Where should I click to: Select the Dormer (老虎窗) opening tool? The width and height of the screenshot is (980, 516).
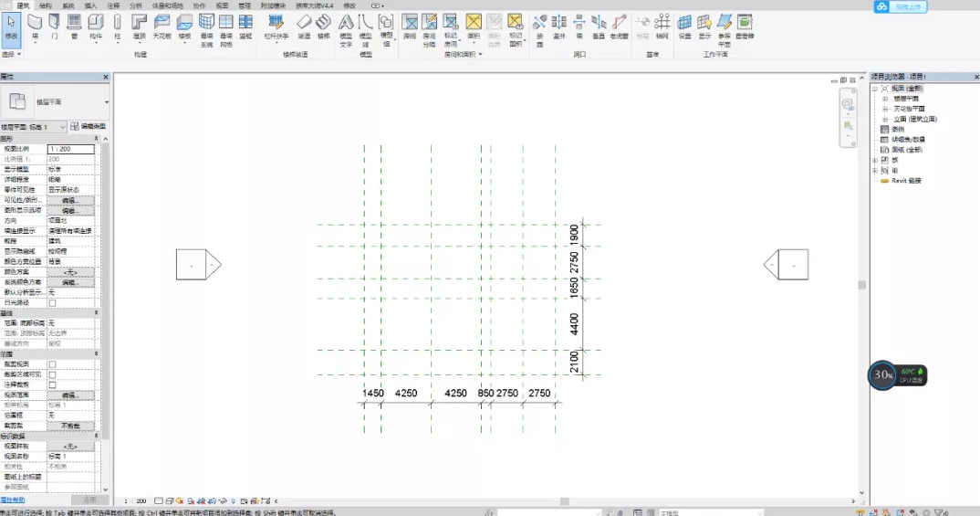[x=619, y=28]
